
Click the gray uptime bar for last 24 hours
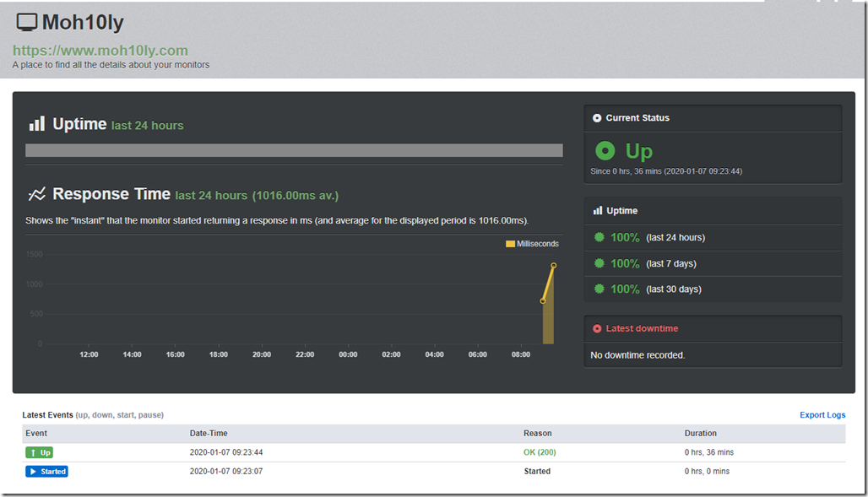coord(294,150)
